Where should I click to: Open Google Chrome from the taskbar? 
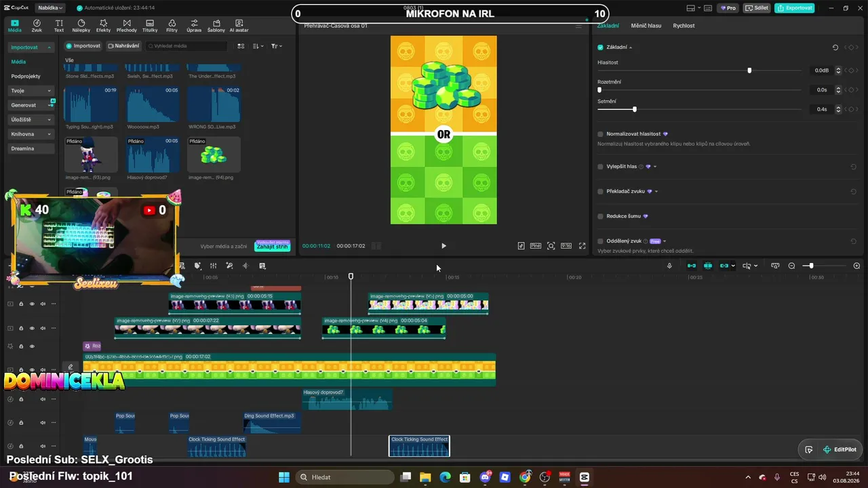click(525, 477)
